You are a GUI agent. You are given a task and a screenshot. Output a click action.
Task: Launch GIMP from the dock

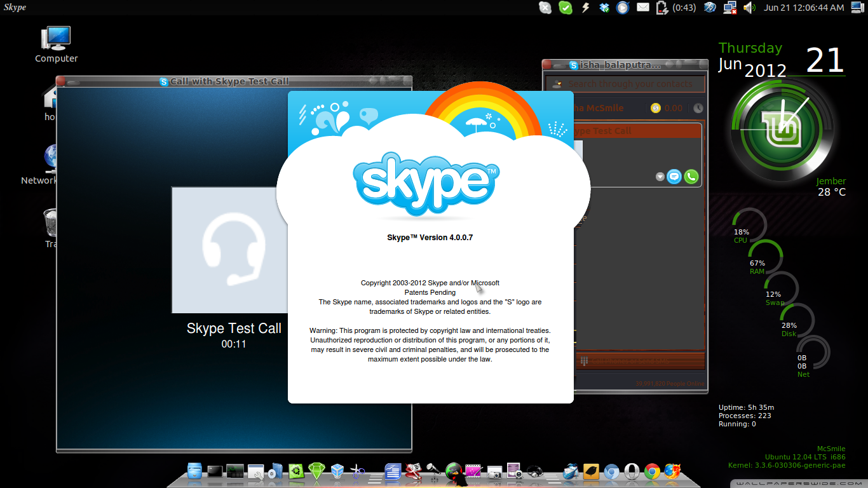point(412,472)
